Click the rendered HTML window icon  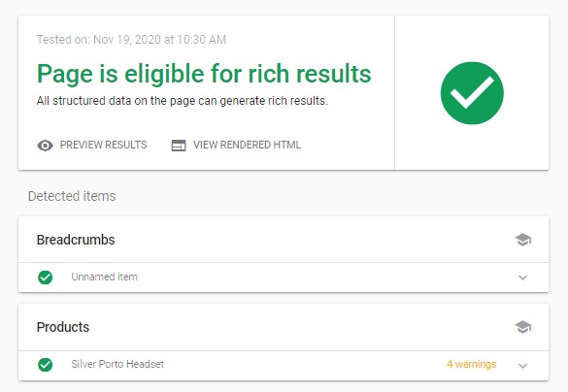(x=179, y=146)
